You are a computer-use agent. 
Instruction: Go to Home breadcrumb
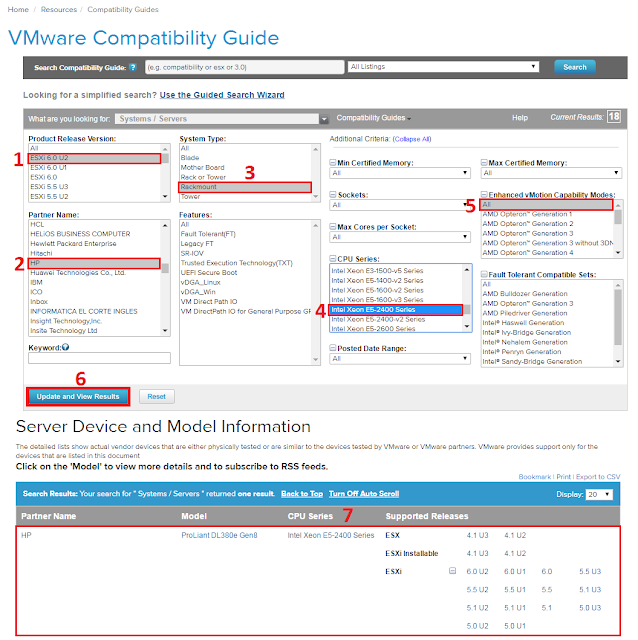pyautogui.click(x=18, y=9)
